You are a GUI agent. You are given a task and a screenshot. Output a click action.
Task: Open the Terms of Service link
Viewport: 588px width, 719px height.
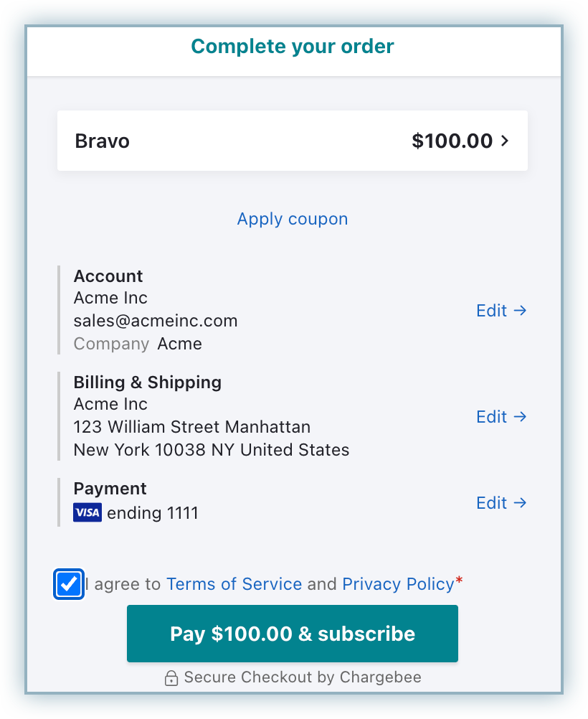point(234,584)
